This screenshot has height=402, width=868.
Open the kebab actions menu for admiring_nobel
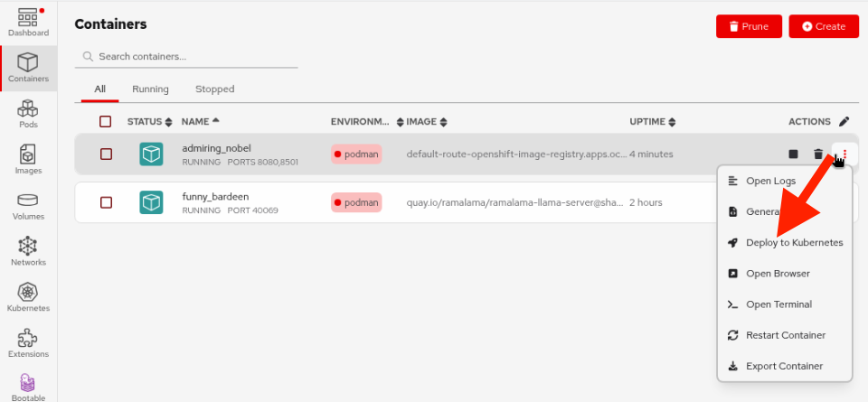coord(844,154)
